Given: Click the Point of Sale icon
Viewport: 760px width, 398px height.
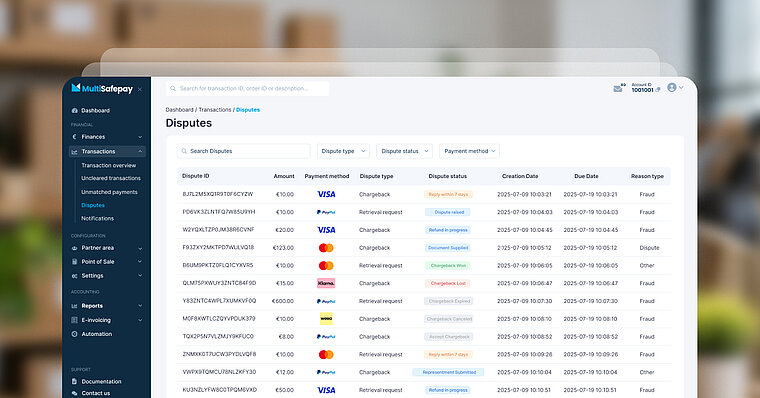Looking at the screenshot, I should [75, 261].
